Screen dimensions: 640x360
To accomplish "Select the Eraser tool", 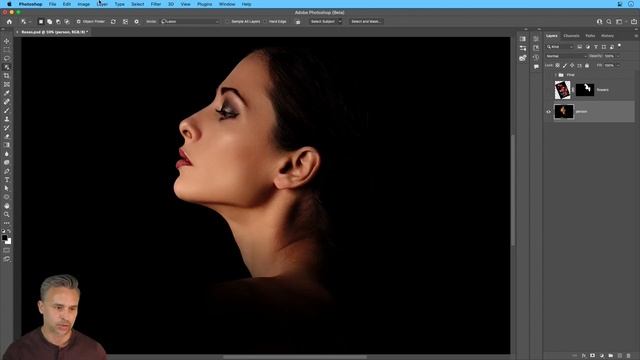I will [7, 136].
